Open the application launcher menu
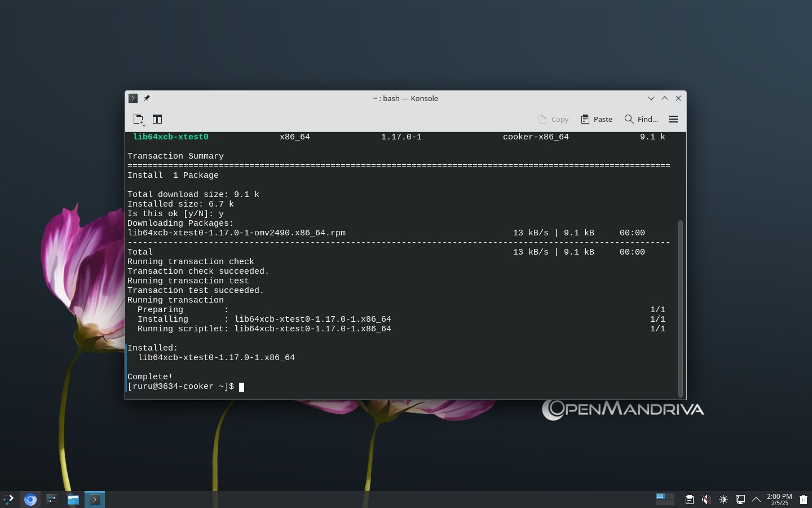This screenshot has height=508, width=812. point(9,499)
